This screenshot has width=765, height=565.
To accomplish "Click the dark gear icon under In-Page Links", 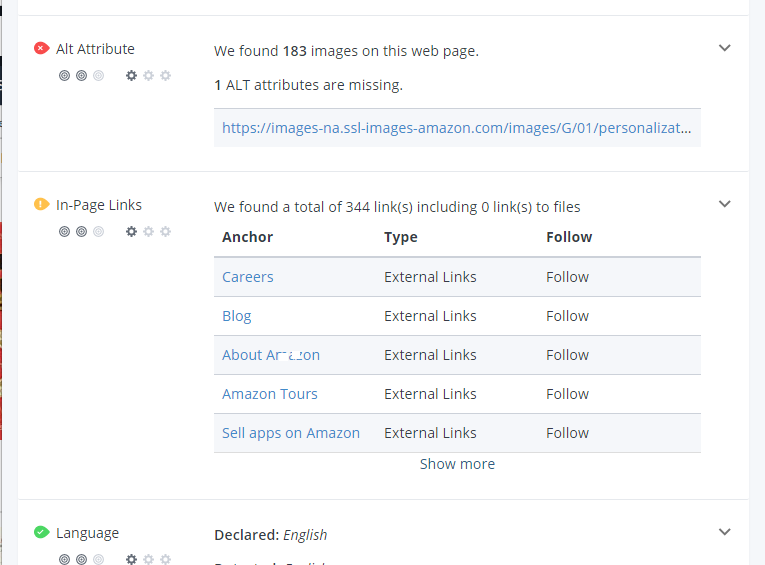I will [x=131, y=231].
